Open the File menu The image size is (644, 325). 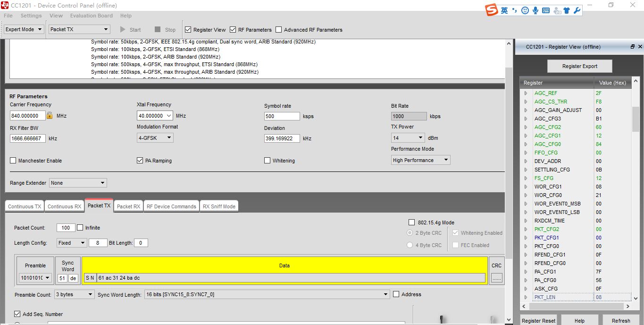coord(8,16)
